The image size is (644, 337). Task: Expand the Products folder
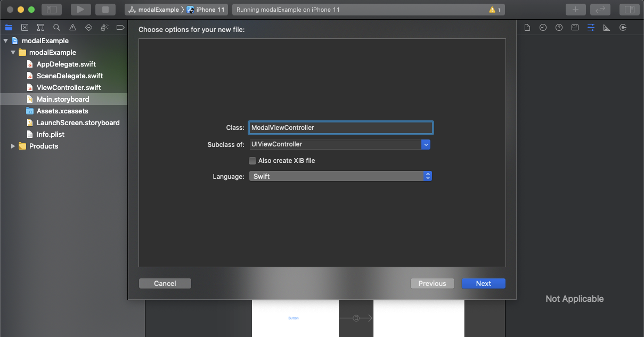pos(13,146)
